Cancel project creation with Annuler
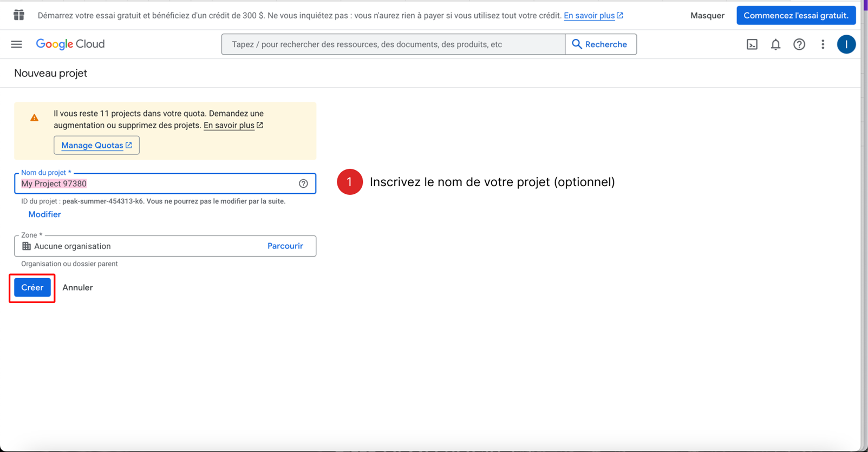 click(77, 287)
